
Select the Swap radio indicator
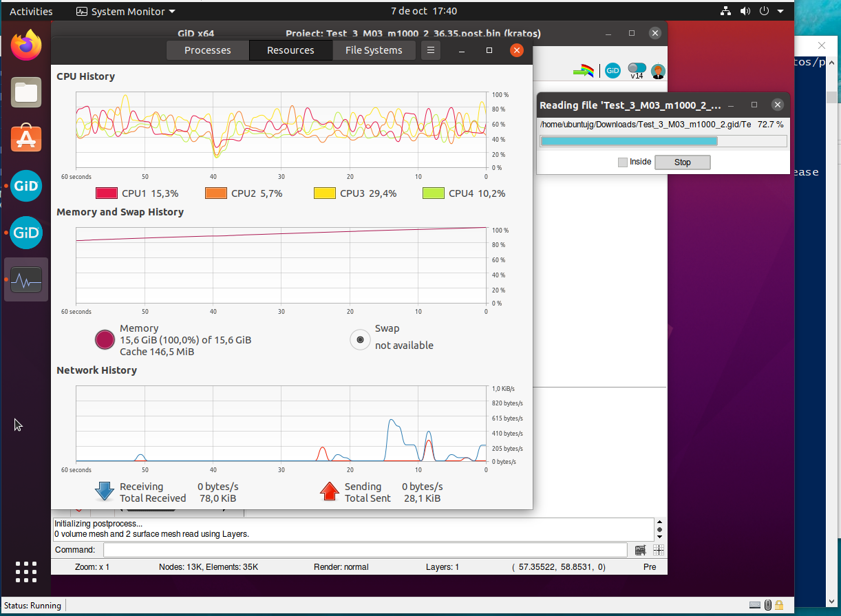(x=360, y=339)
